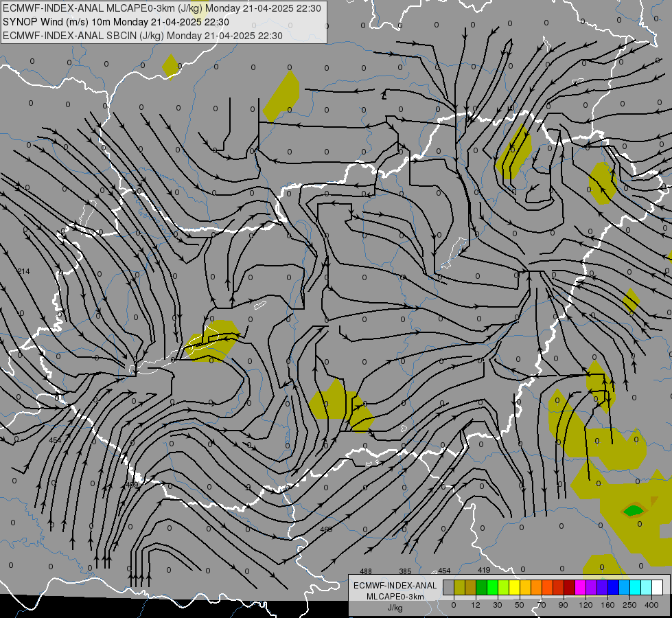The image size is (672, 618).
Task: Click the station value 488 above the legend
Action: (x=366, y=571)
